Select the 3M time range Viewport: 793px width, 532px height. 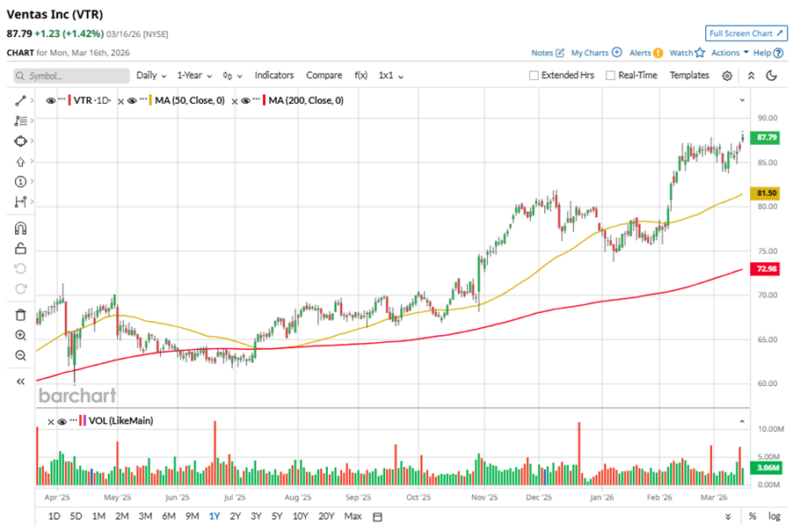point(145,516)
